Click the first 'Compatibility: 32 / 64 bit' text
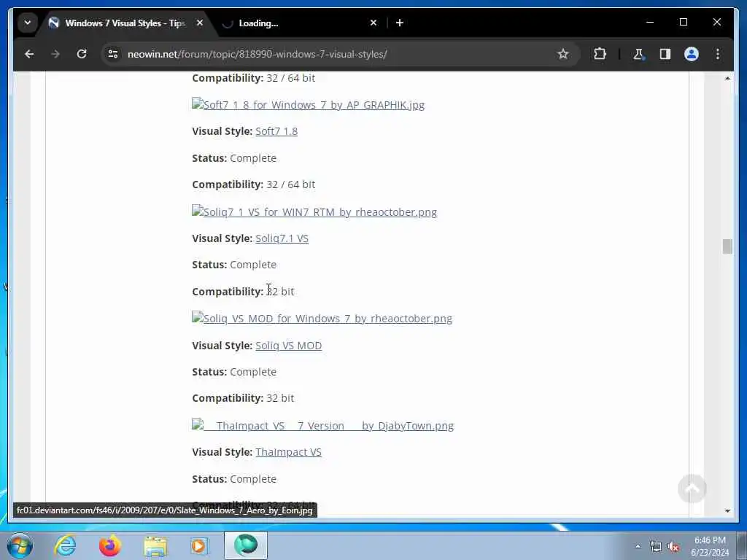 point(253,77)
